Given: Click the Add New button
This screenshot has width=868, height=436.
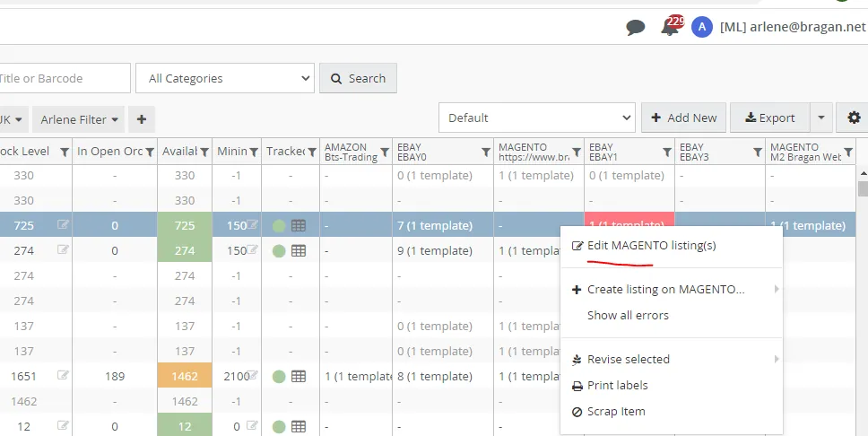Looking at the screenshot, I should coord(683,118).
